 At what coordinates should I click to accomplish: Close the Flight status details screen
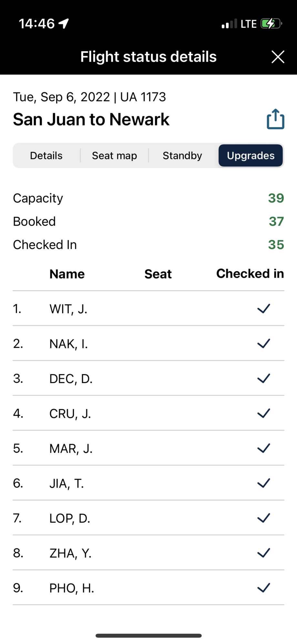[278, 57]
